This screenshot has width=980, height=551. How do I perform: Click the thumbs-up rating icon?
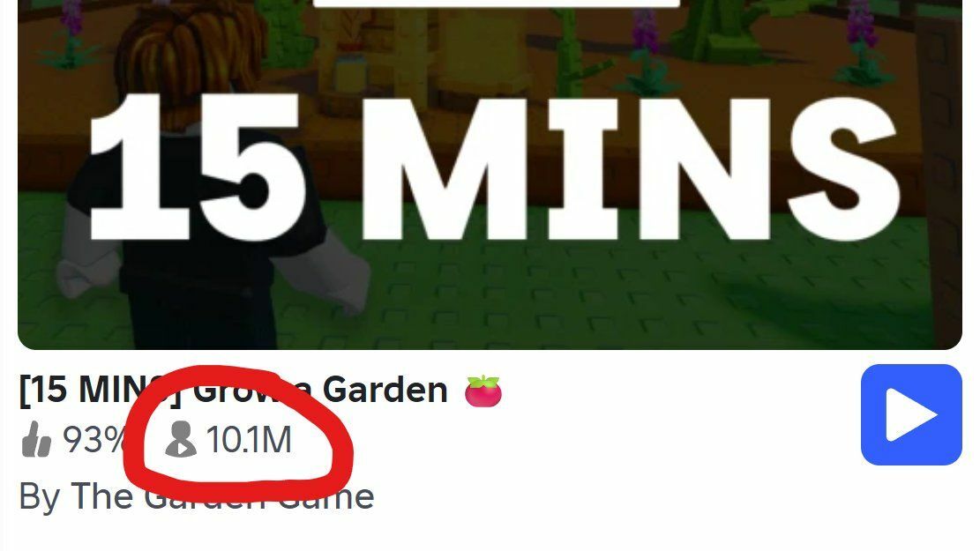[36, 439]
